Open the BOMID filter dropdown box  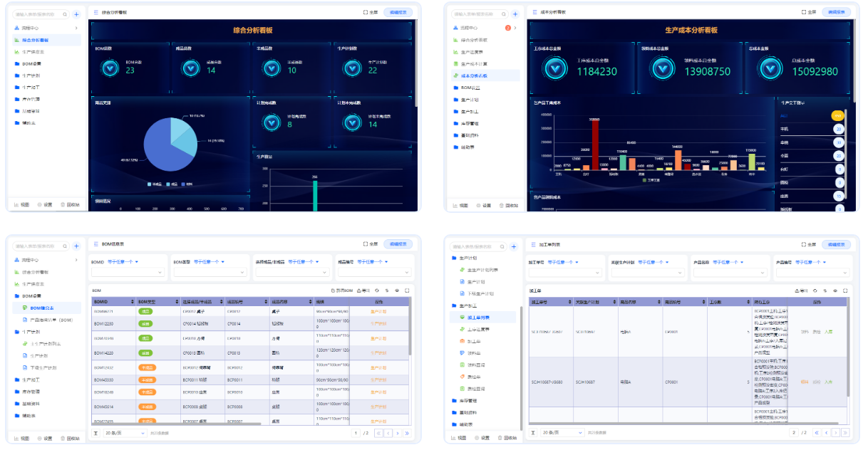tap(128, 273)
